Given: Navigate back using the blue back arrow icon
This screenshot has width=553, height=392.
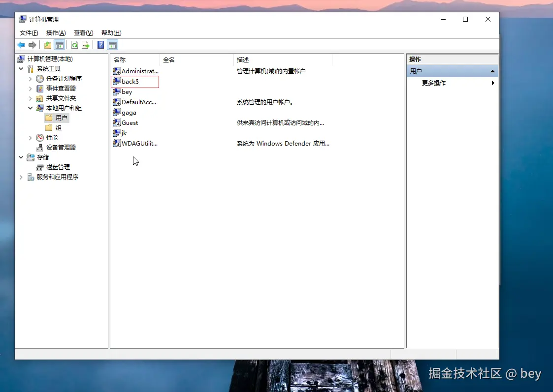Looking at the screenshot, I should (x=21, y=45).
